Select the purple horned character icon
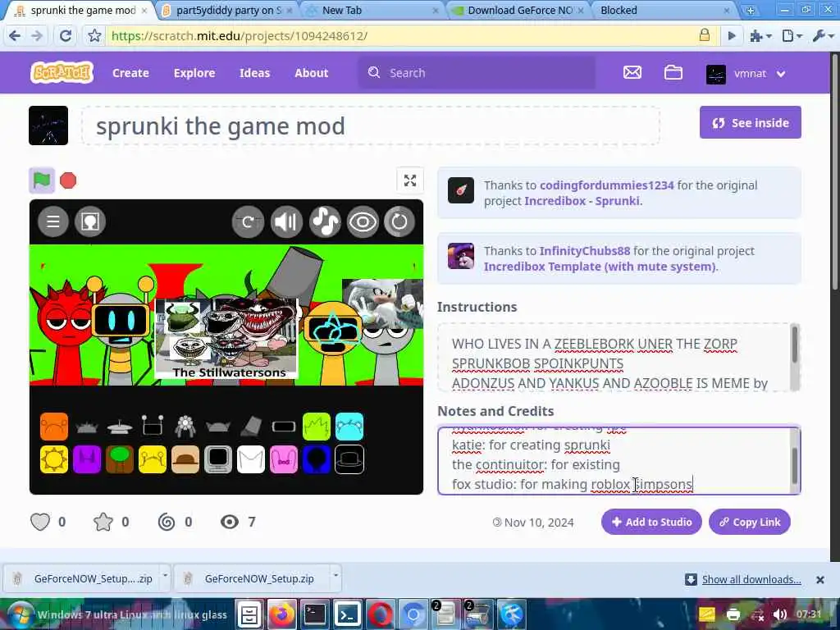 pos(87,459)
